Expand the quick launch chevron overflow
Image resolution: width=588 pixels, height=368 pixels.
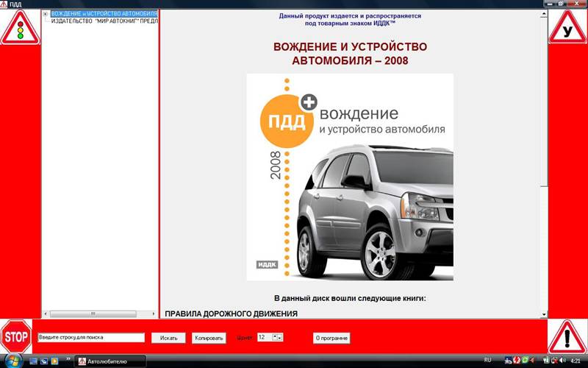[x=68, y=359]
